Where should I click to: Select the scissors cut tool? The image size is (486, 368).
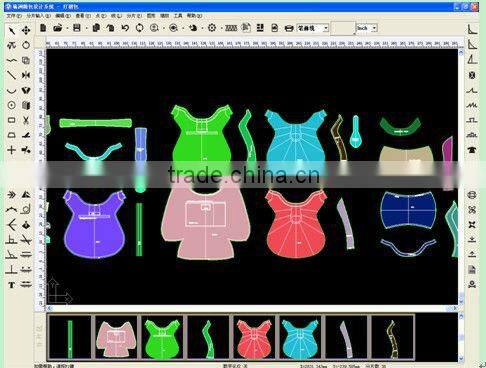click(26, 120)
